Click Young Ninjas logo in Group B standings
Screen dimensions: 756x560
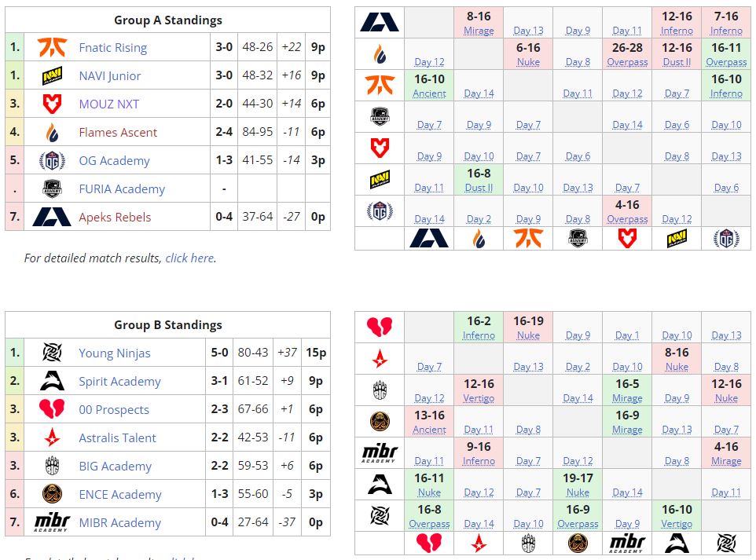click(52, 353)
